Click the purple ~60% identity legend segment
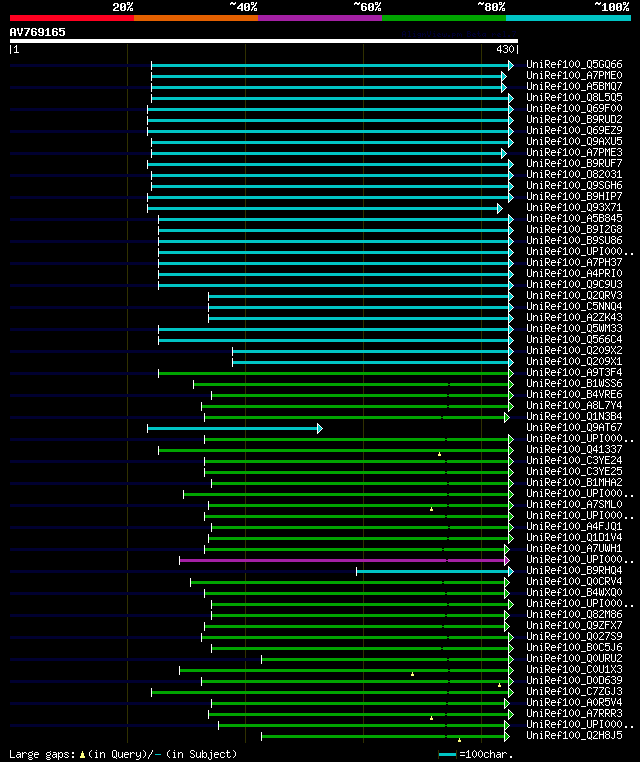 [x=320, y=18]
